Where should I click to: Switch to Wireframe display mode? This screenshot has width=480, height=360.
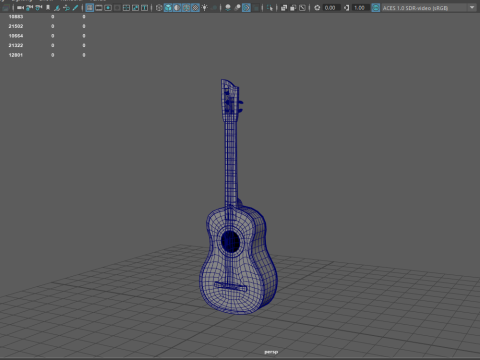(x=159, y=7)
